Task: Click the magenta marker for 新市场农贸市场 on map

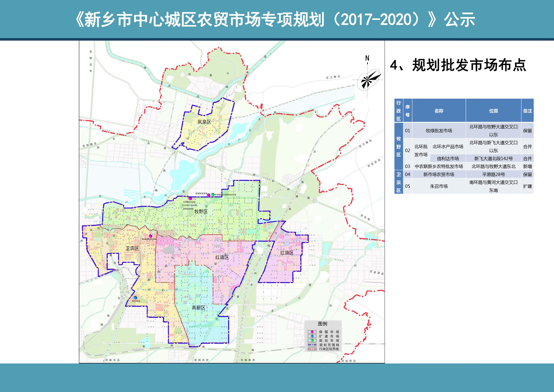Action: point(150,236)
